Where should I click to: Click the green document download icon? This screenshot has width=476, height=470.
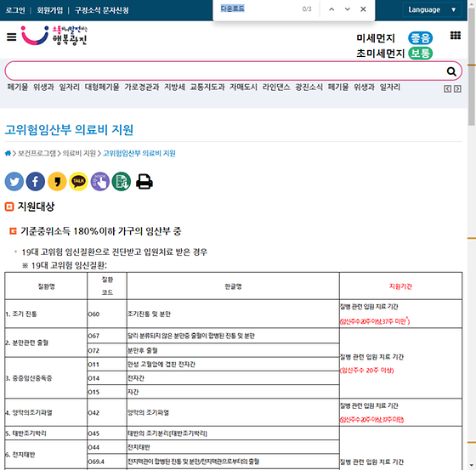tap(122, 182)
